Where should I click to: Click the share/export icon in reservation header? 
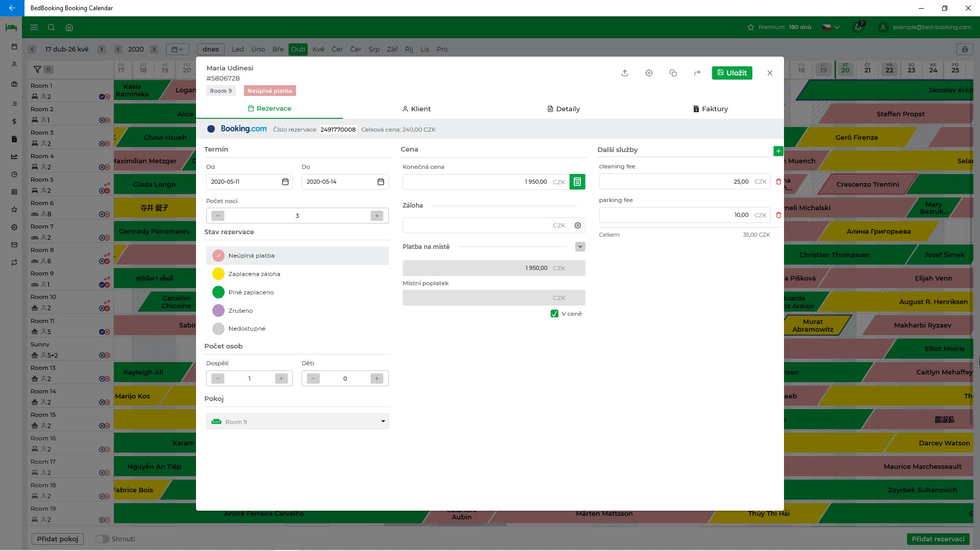[x=625, y=73]
